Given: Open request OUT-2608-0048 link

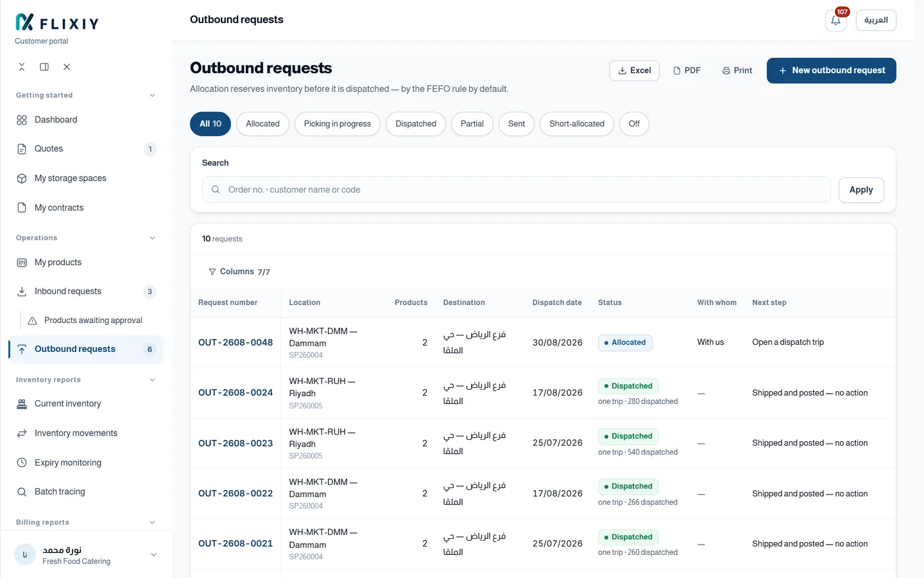Looking at the screenshot, I should coord(235,343).
